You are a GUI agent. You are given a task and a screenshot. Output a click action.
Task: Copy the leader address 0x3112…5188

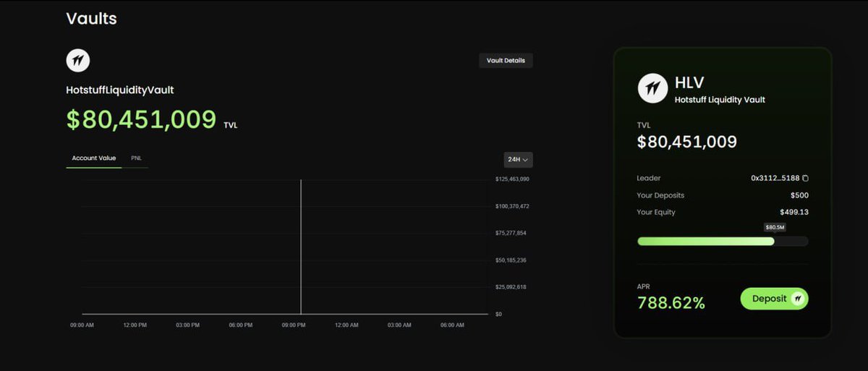805,178
